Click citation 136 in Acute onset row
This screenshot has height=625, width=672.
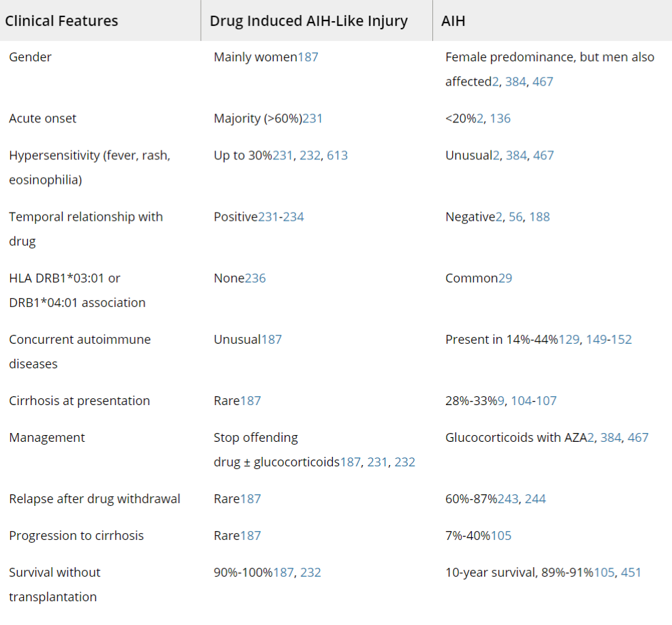pos(500,118)
